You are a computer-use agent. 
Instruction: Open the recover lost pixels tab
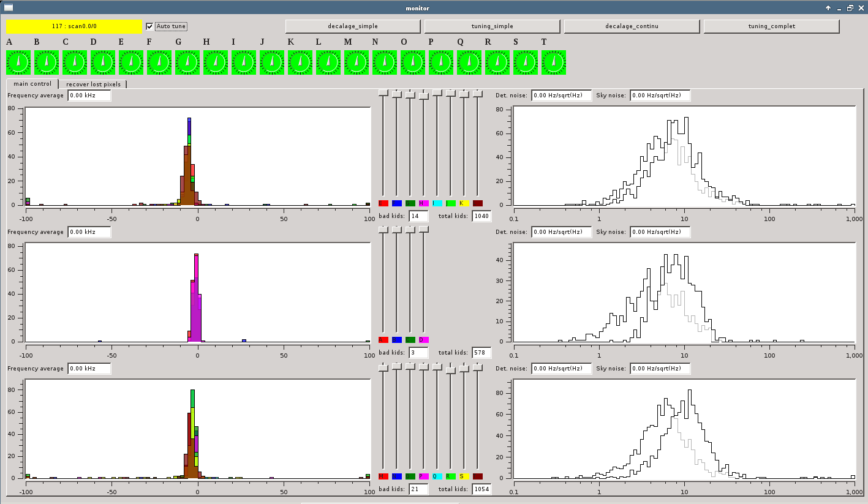pyautogui.click(x=94, y=84)
